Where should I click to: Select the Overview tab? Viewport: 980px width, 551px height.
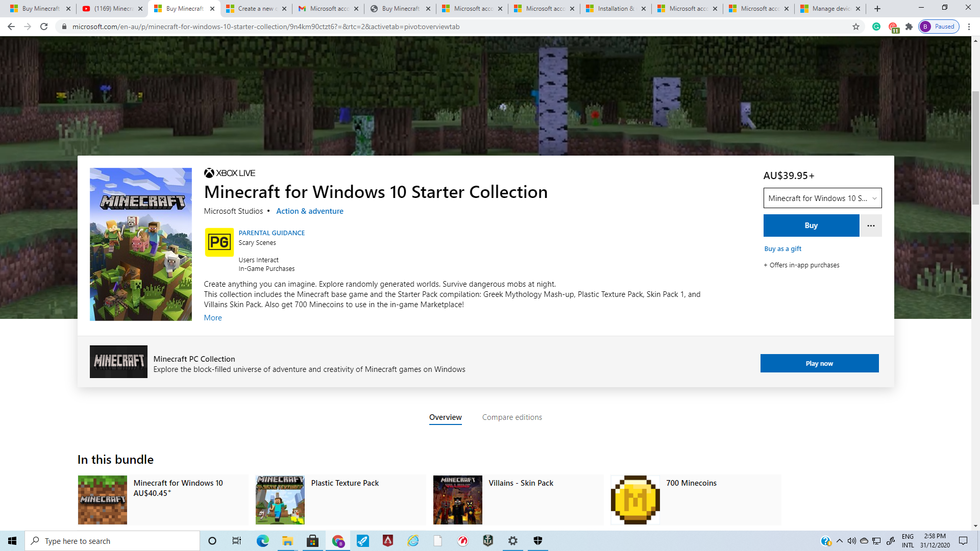click(446, 417)
